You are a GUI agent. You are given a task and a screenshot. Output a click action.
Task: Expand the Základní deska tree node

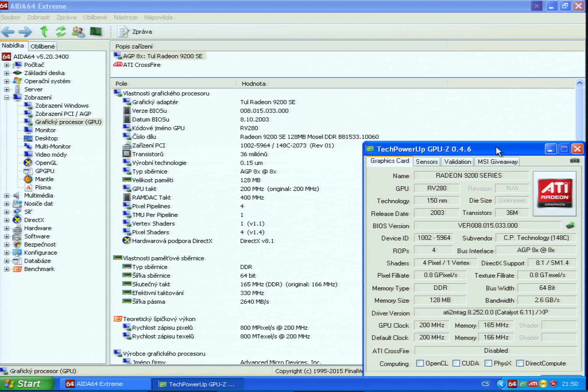[6, 73]
